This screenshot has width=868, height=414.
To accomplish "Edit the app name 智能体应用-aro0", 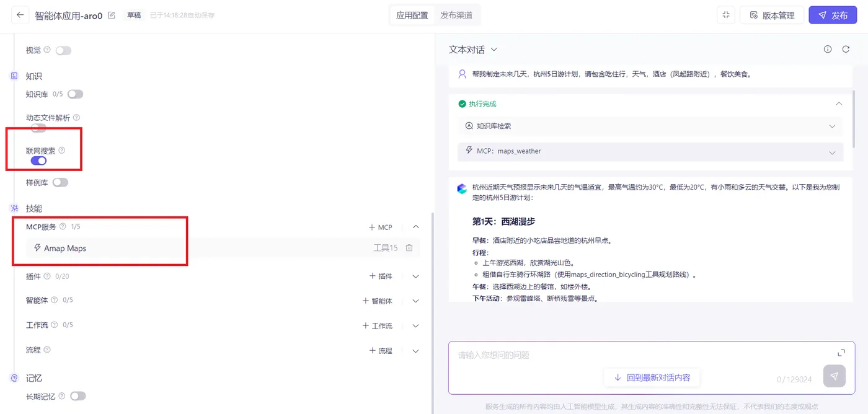I will click(x=112, y=15).
